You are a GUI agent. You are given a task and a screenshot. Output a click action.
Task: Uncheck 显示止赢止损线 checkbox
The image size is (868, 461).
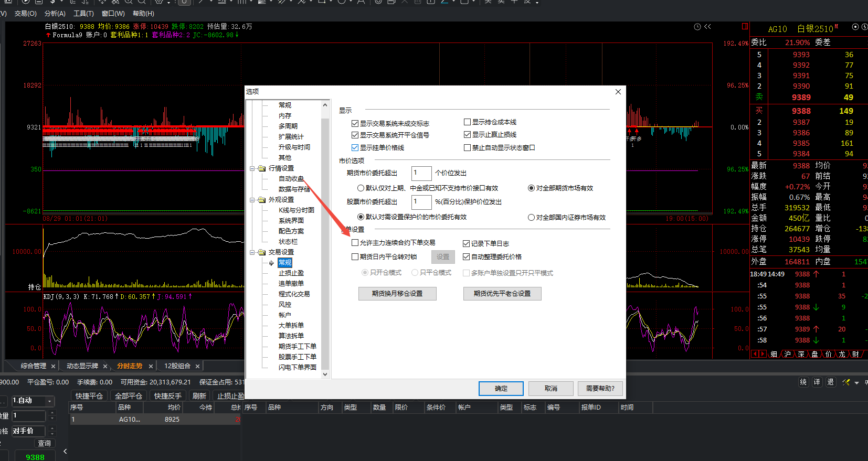click(x=467, y=135)
